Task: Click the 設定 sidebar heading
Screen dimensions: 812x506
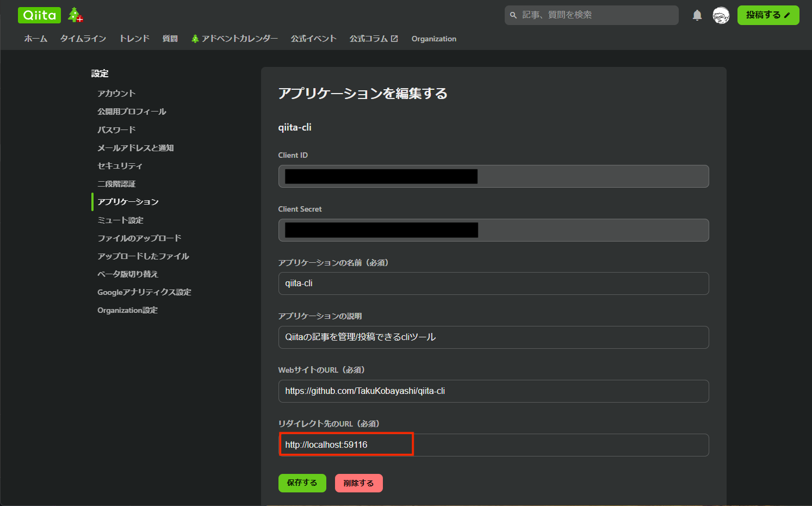Action: coord(100,73)
